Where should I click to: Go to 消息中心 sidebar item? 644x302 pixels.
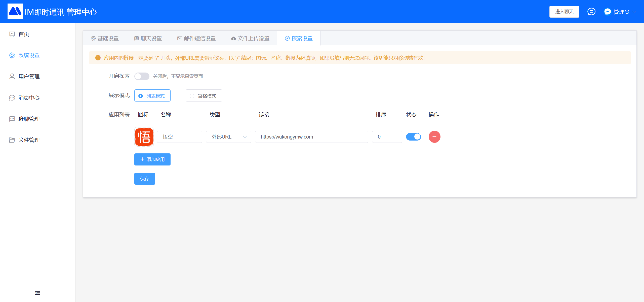pos(29,98)
